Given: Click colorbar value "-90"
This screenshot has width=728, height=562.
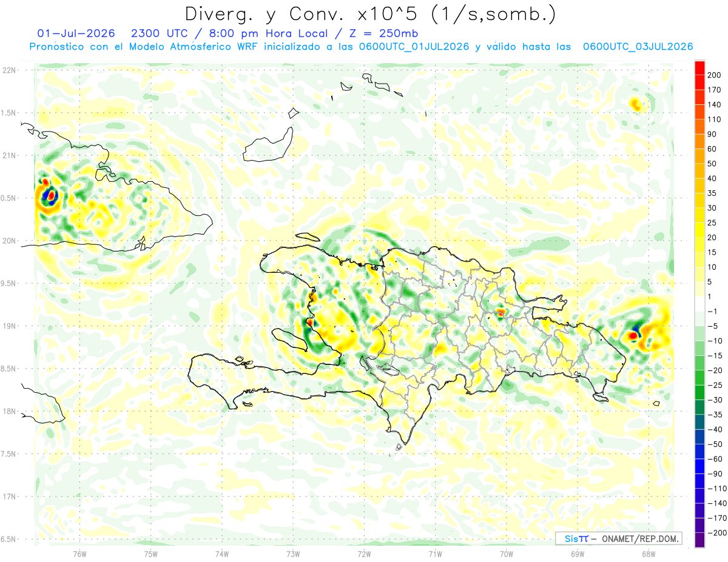Looking at the screenshot, I should click(714, 473).
